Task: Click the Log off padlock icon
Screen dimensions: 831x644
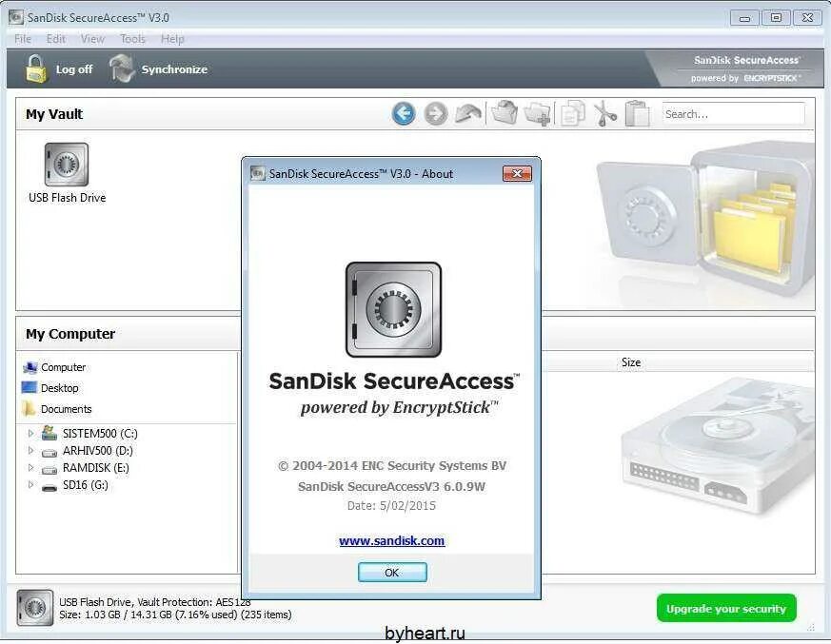Action: pyautogui.click(x=37, y=68)
